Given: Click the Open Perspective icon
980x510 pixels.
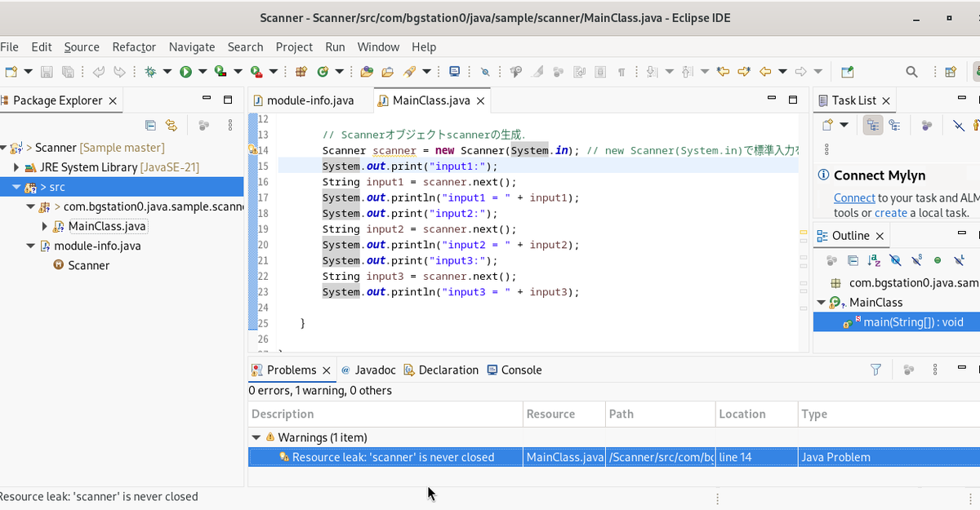Looking at the screenshot, I should point(951,72).
